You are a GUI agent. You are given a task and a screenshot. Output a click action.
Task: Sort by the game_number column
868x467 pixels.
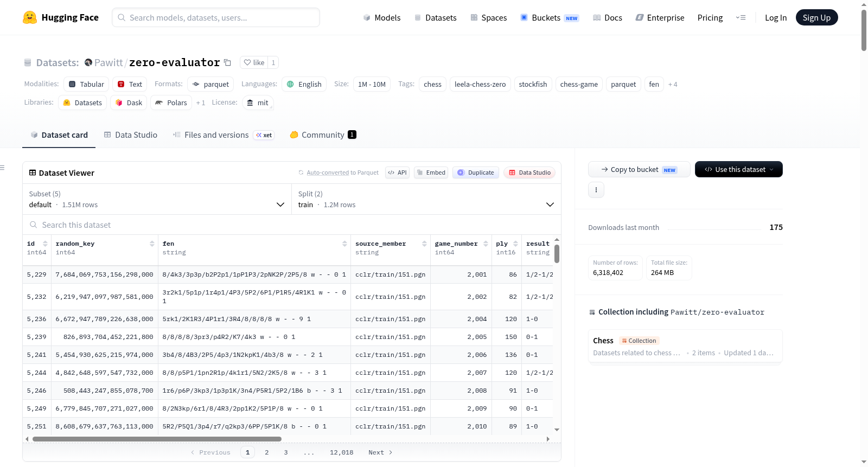486,244
